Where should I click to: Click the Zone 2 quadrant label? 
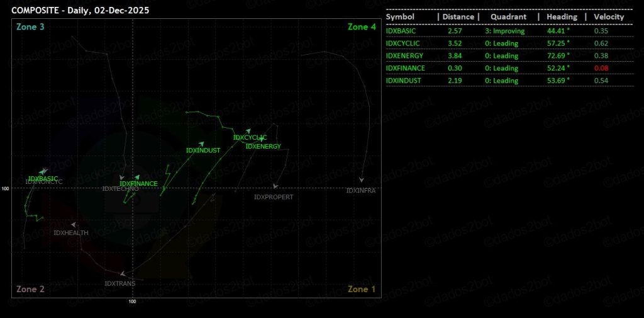tap(30, 289)
